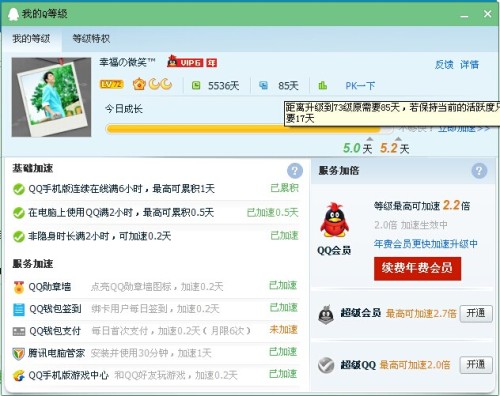Click 未加速 status for QQ钱包支付

[283, 330]
